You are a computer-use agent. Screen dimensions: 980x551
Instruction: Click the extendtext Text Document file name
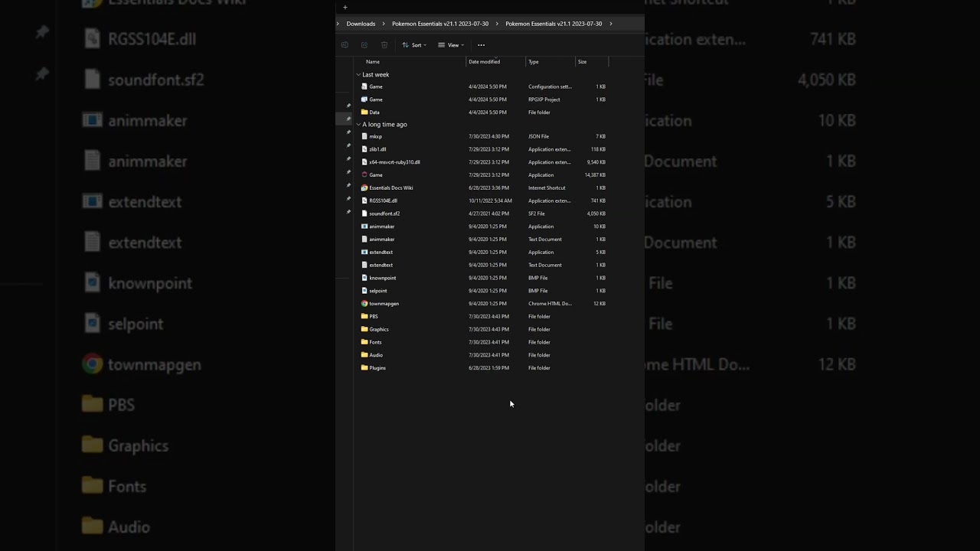point(381,265)
